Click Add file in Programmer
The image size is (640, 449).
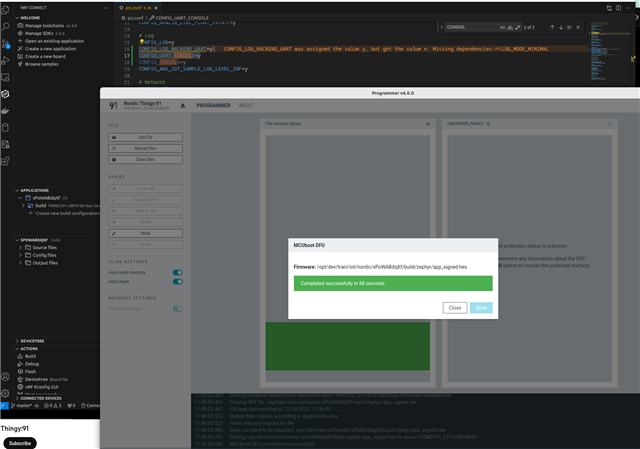point(145,137)
